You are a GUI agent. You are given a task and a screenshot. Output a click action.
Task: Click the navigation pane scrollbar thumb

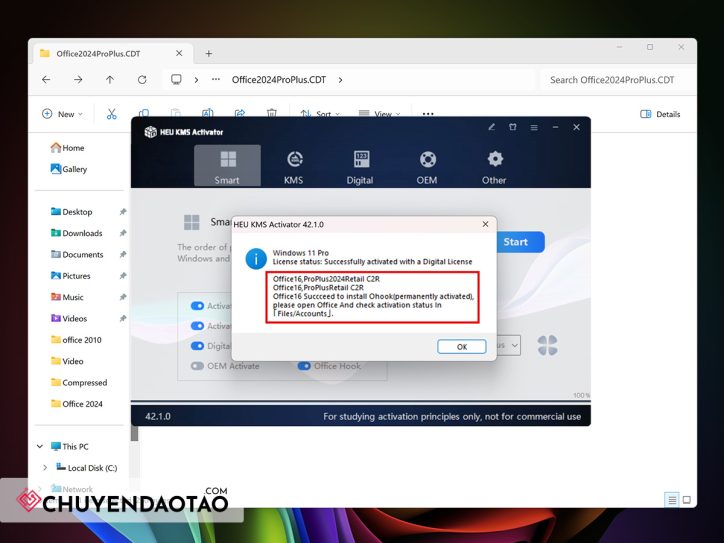point(134,433)
